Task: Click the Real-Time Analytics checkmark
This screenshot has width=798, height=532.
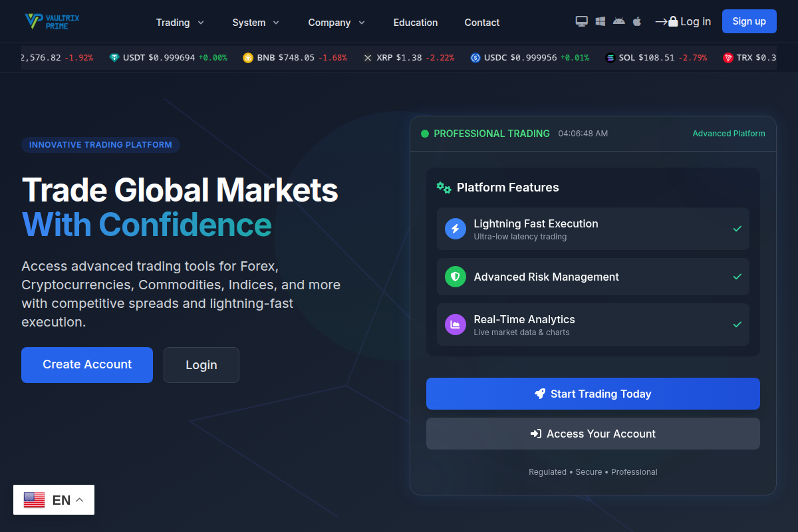Action: (737, 325)
